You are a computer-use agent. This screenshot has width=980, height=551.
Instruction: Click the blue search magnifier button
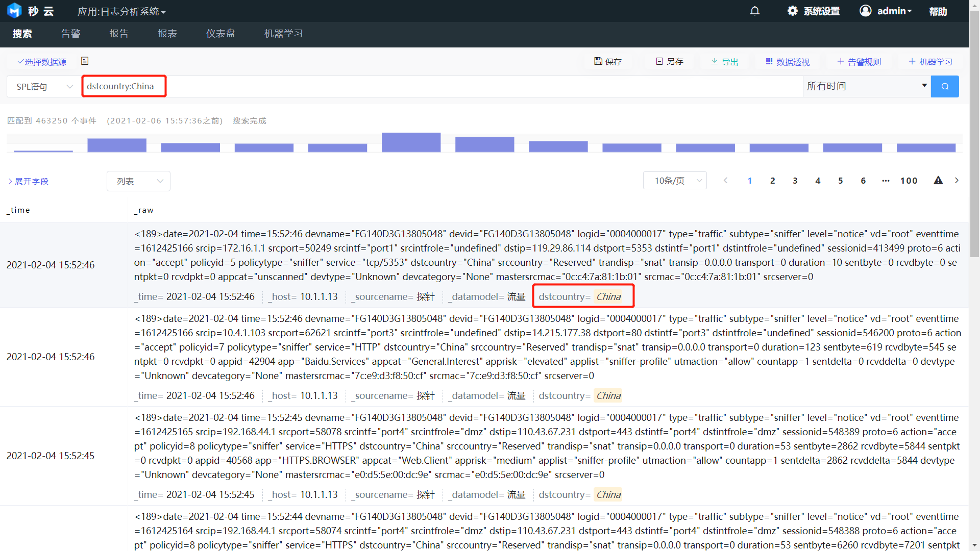945,86
